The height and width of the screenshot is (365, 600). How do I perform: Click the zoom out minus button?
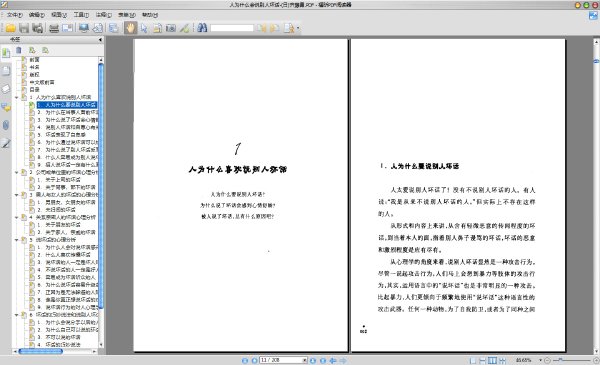coord(547,360)
